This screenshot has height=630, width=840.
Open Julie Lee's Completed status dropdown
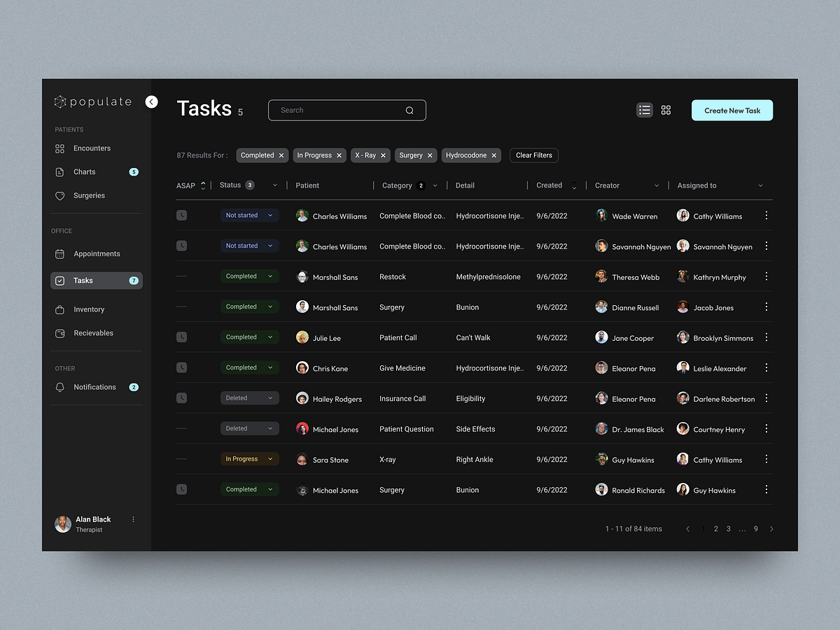(249, 337)
